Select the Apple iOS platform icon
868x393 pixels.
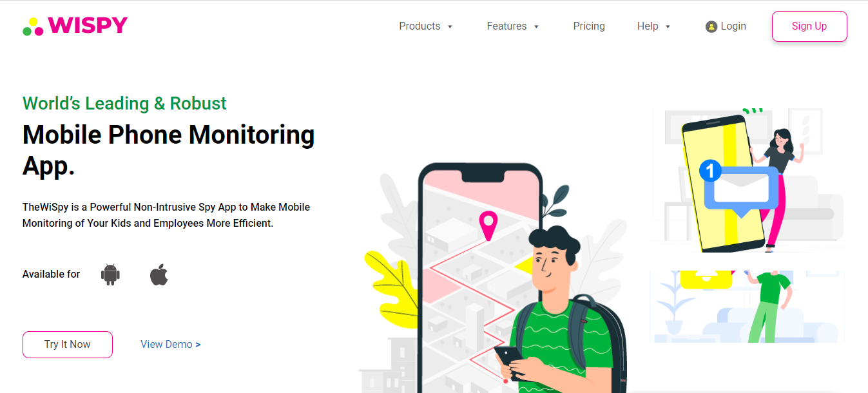pyautogui.click(x=159, y=274)
